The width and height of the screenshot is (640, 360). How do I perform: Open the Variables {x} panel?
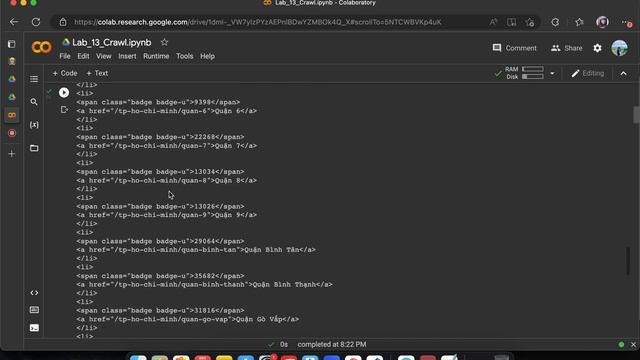[x=34, y=125]
